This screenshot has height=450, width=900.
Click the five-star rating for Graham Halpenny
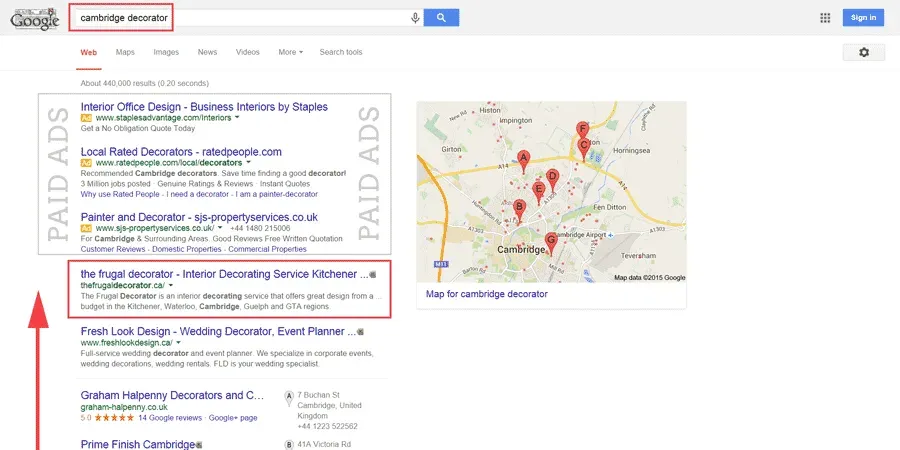[x=114, y=418]
